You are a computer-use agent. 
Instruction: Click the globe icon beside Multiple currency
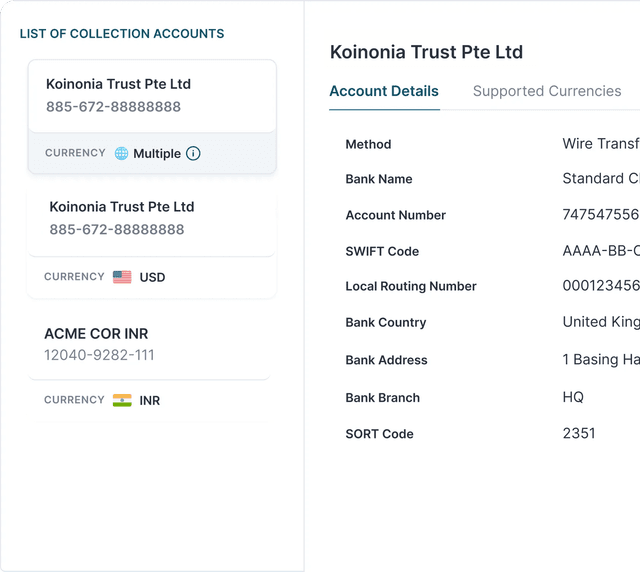pos(121,154)
